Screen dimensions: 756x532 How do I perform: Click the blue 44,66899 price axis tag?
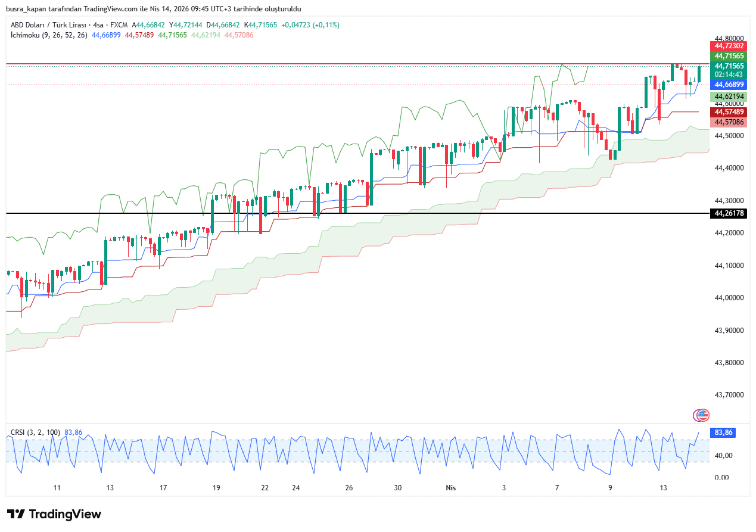point(729,85)
